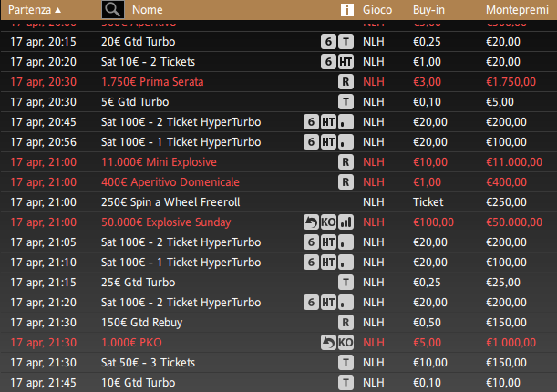Select the 400€ Aperitivo Domenicale row

pos(279,182)
